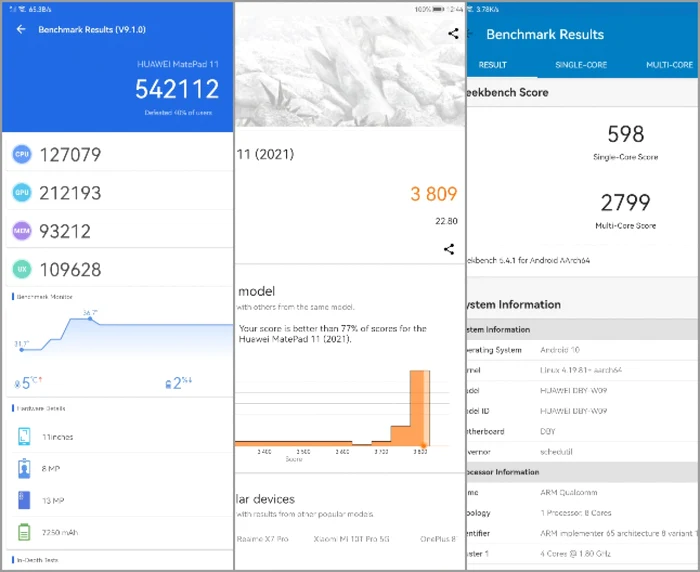Viewport: 700px width, 572px height.
Task: Open the SINGLE-CORE tab
Action: 581,65
